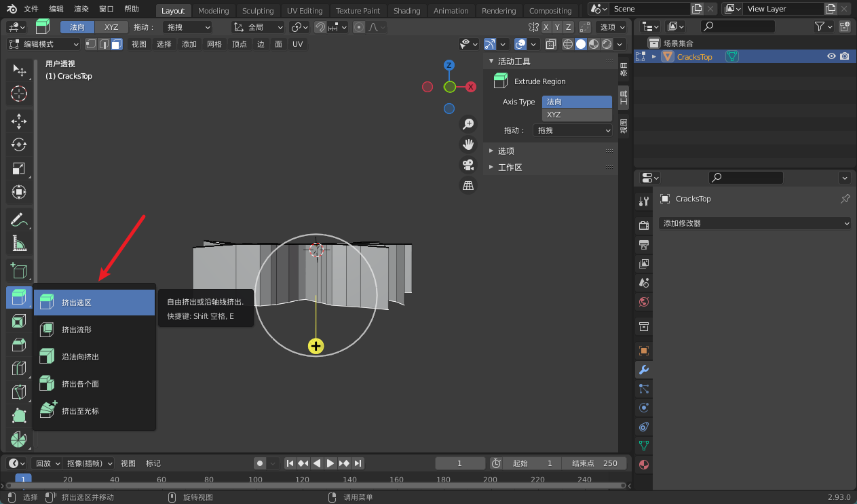Expand the 选项 panel in sidebar
The image size is (857, 504).
pyautogui.click(x=506, y=151)
